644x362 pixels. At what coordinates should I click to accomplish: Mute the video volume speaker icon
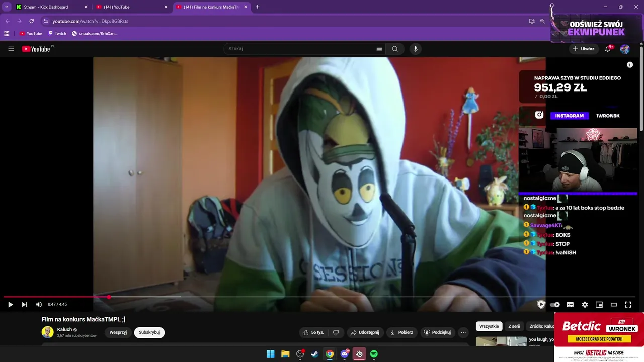click(x=39, y=304)
